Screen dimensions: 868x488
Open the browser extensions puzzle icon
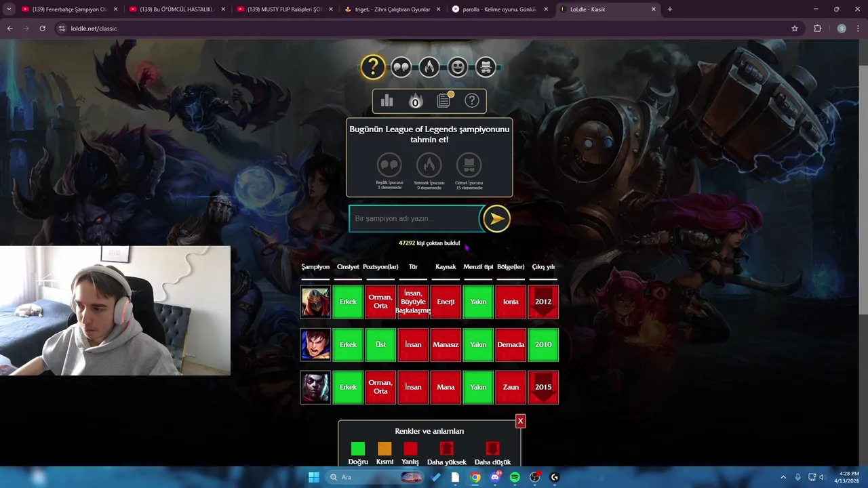(817, 28)
